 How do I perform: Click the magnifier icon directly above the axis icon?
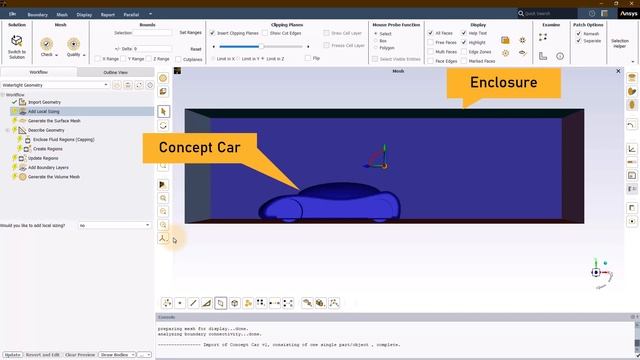[163, 225]
